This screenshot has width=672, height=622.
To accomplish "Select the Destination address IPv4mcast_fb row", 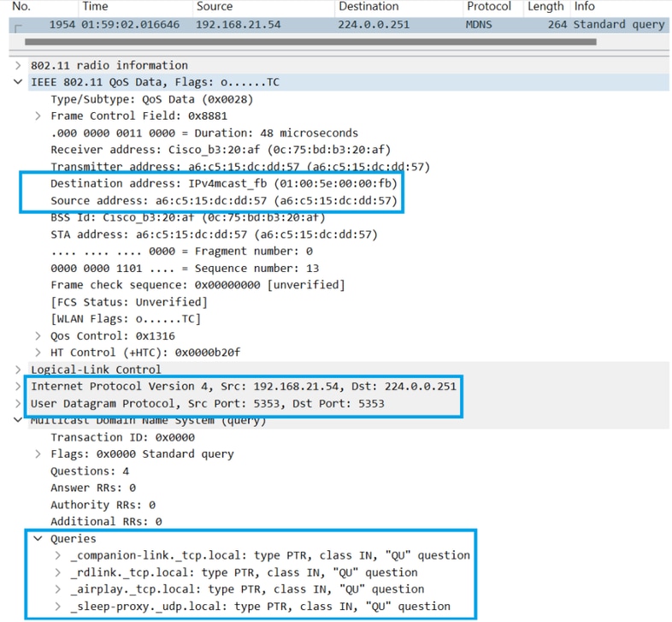I will click(x=224, y=184).
